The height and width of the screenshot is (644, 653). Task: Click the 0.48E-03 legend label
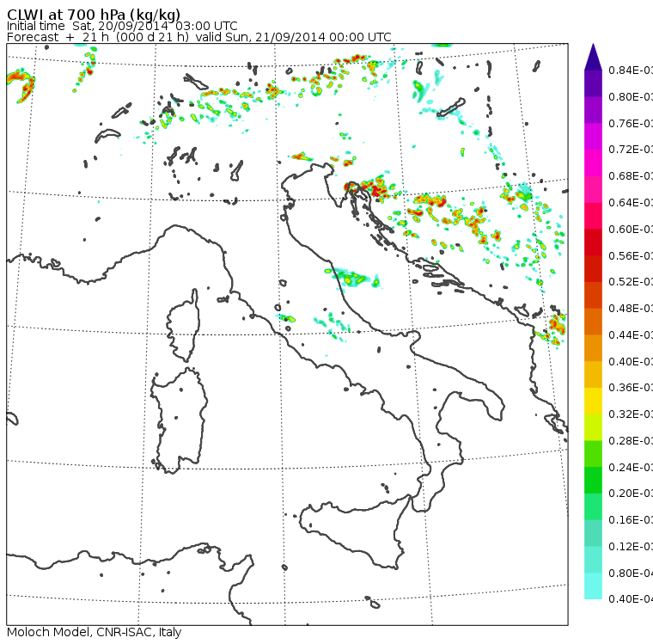click(x=631, y=309)
